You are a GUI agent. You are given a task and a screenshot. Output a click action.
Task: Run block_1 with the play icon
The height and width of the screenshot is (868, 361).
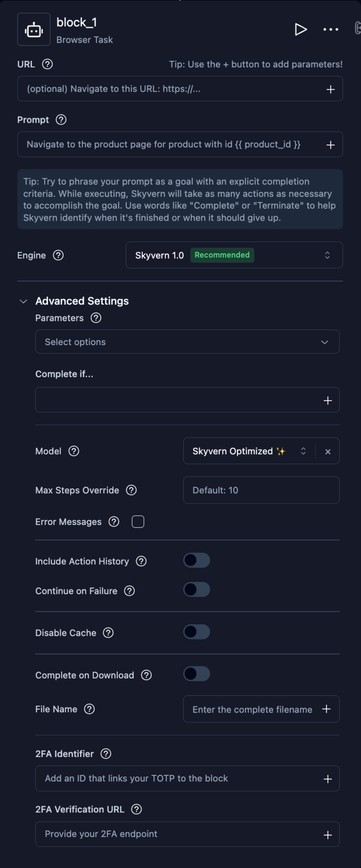point(301,29)
